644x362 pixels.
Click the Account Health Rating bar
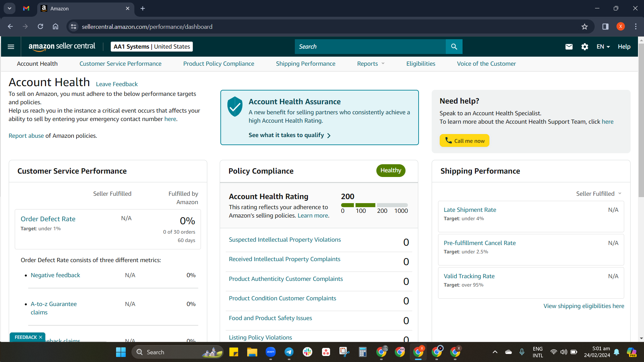374,205
